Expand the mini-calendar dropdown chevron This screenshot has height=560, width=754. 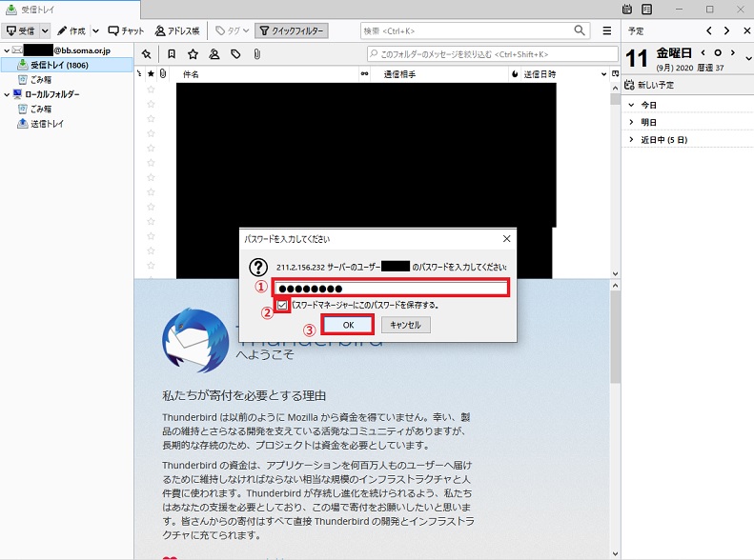748,59
